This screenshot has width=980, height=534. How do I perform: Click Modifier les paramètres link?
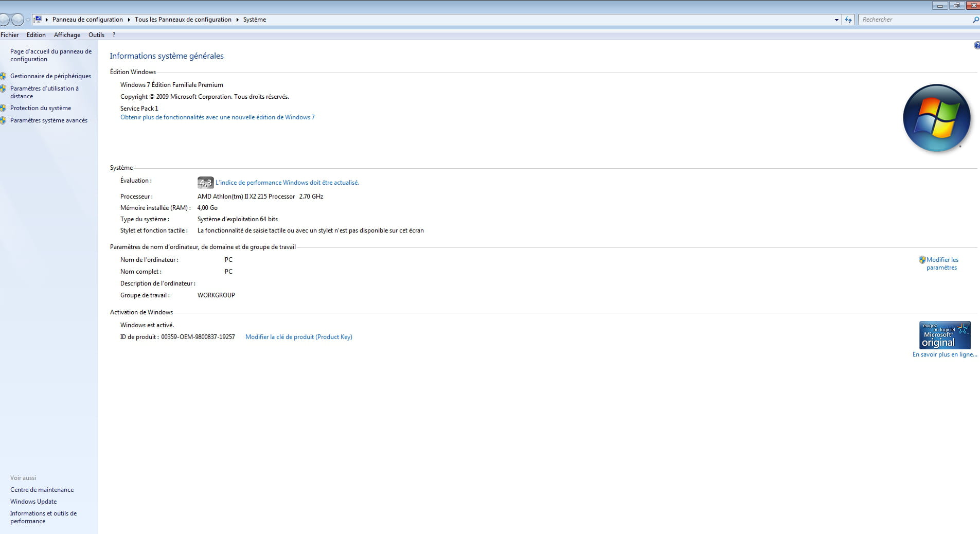(x=942, y=263)
